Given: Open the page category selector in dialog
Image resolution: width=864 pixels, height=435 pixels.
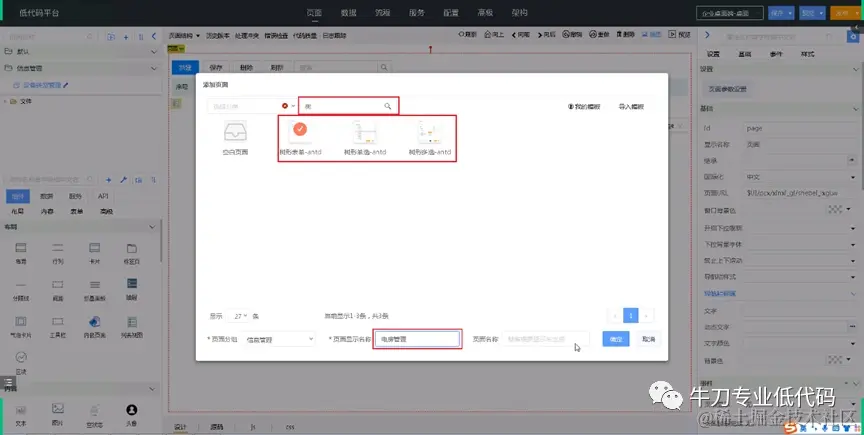Looking at the screenshot, I should [x=252, y=106].
